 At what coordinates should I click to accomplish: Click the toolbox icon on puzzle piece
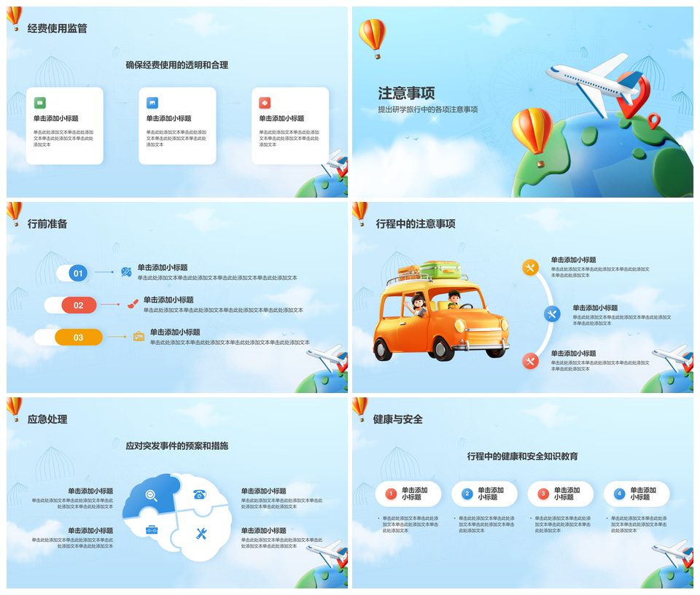pos(152,530)
